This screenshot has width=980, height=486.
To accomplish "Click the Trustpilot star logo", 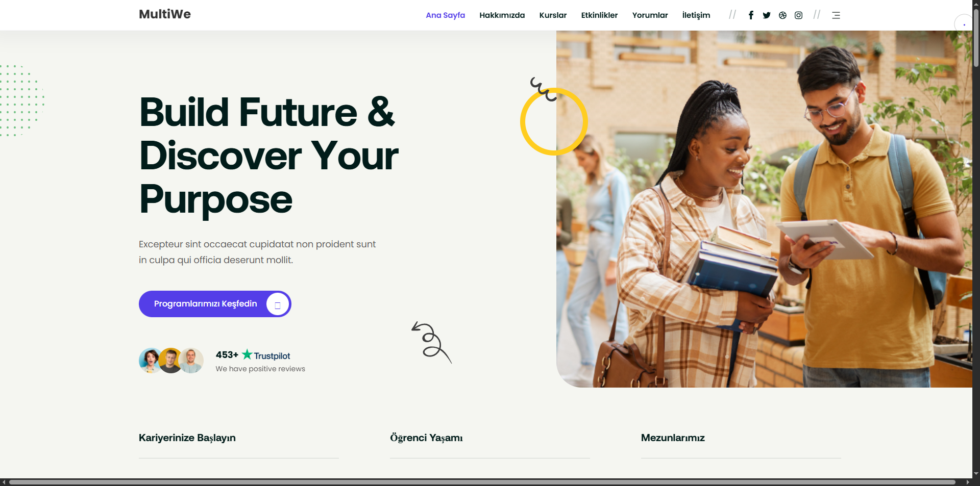I will click(247, 354).
